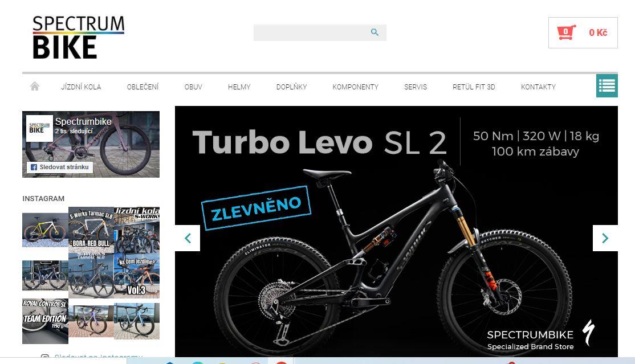Click the 0 Kč cart total
This screenshot has height=364, width=635.
coord(598,32)
